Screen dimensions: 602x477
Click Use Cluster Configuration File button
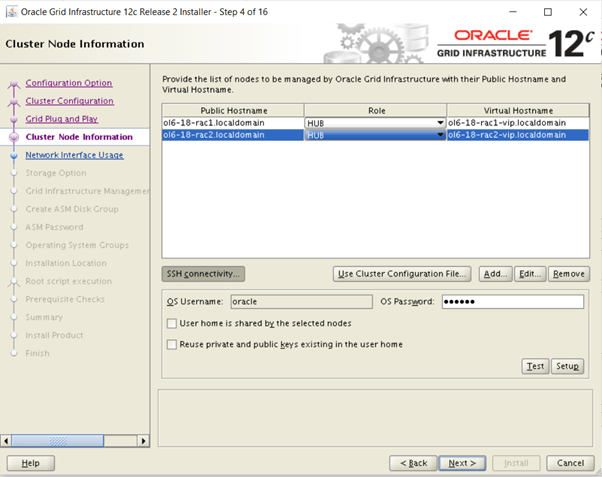[x=403, y=273]
